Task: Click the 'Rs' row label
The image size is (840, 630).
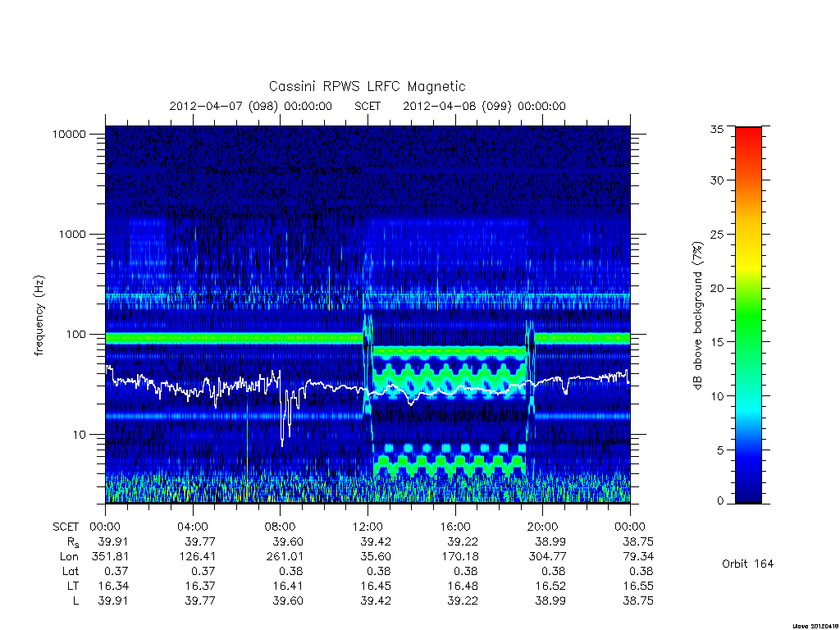Action: (x=73, y=542)
